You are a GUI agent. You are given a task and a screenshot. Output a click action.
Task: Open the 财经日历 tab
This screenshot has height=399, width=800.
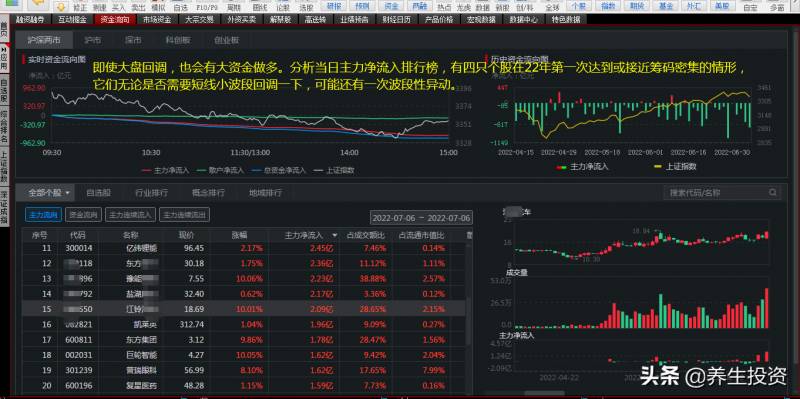396,19
